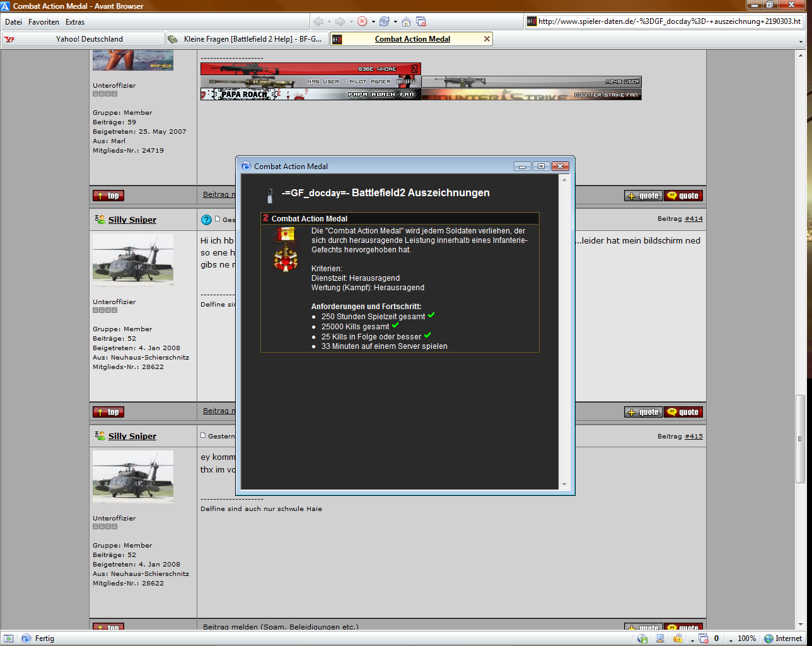This screenshot has height=646, width=812.
Task: Open the Extras menu
Action: [75, 22]
